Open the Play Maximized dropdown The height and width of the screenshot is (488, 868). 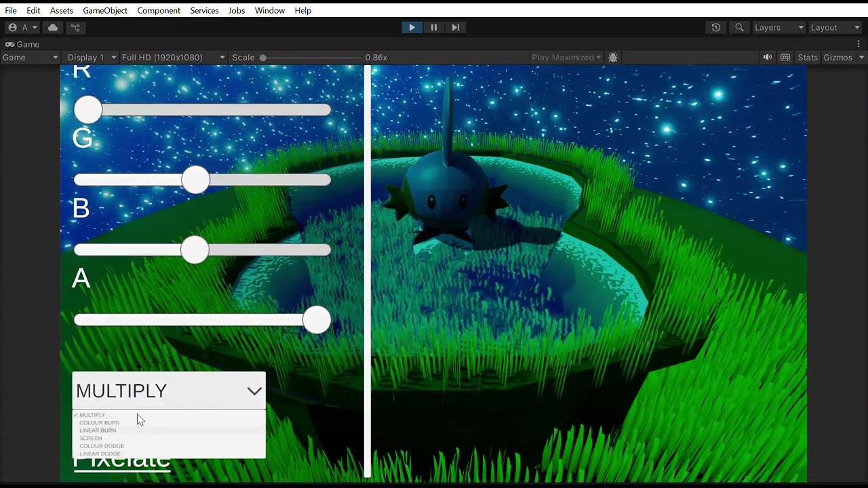(566, 58)
